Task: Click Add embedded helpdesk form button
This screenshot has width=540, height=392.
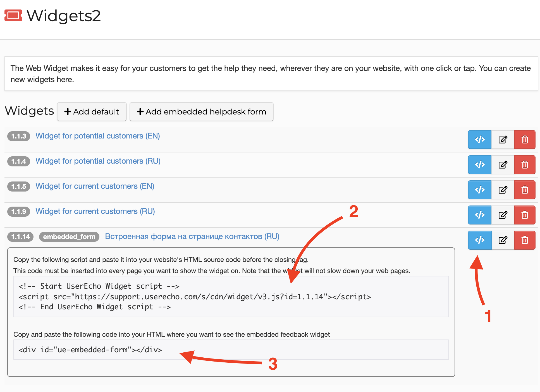Action: coord(201,112)
